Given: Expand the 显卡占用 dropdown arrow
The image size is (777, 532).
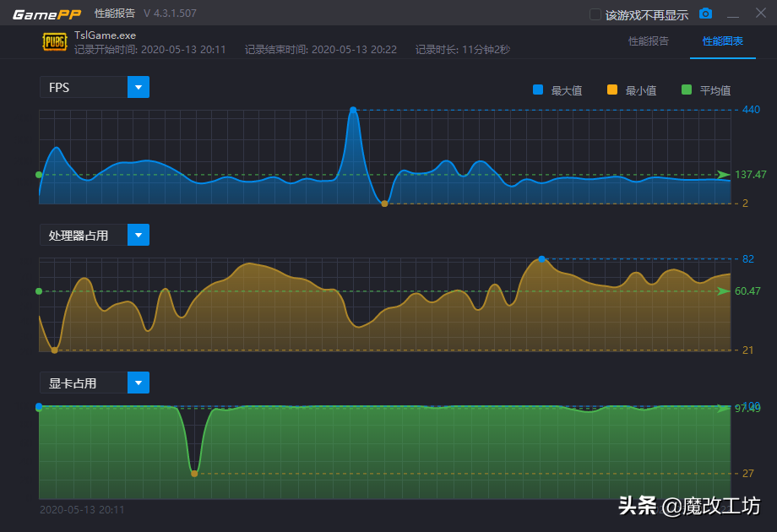Looking at the screenshot, I should pyautogui.click(x=139, y=383).
